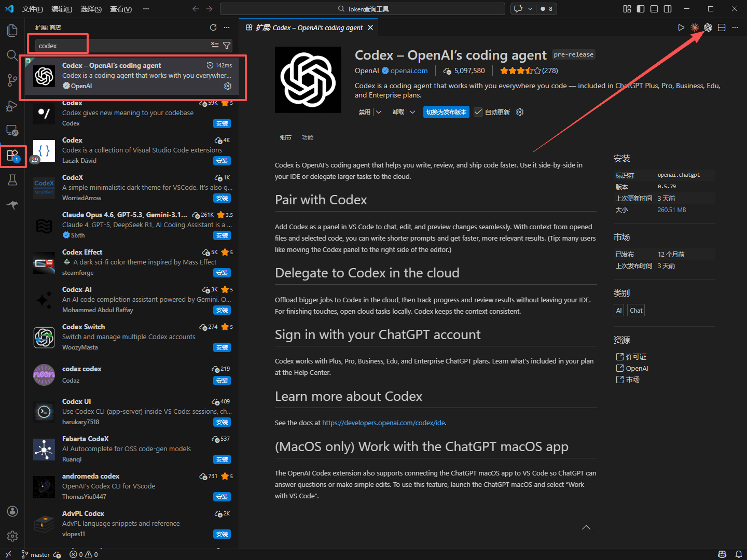The width and height of the screenshot is (747, 560).
Task: Click 切换为发布版本 button
Action: pos(446,111)
